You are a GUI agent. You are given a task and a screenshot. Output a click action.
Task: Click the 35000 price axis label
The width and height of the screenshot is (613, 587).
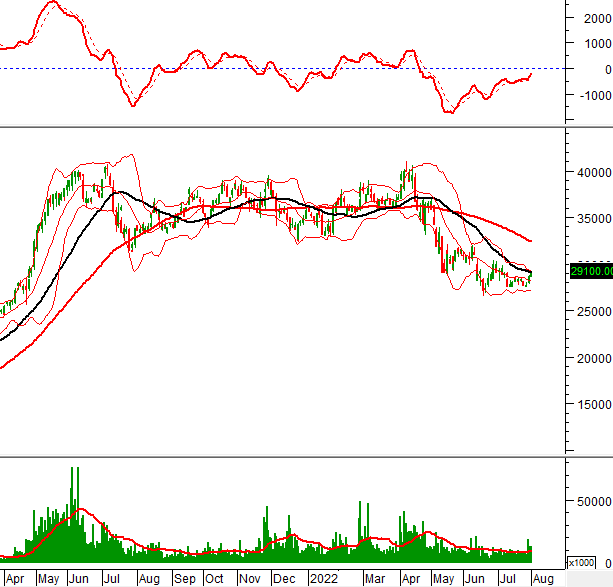(595, 219)
